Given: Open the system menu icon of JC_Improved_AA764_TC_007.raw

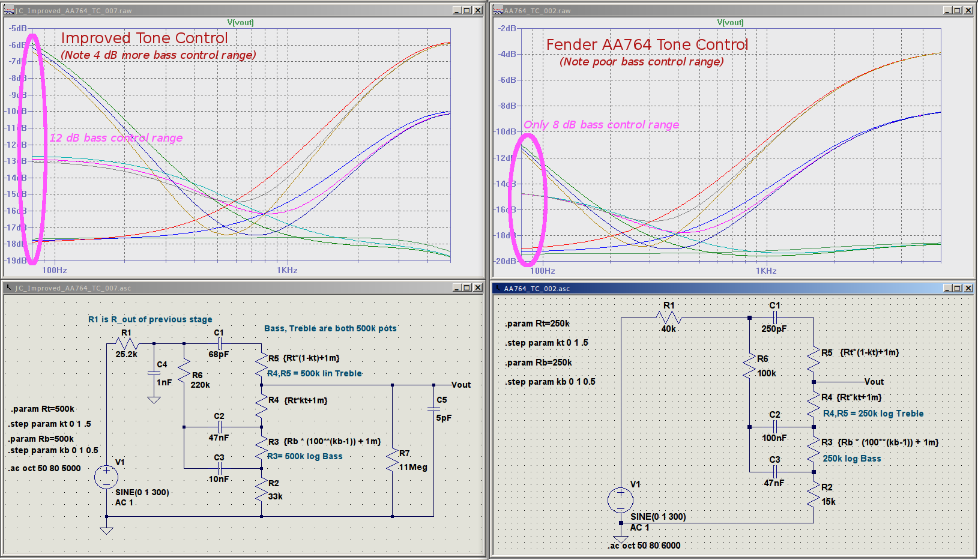Looking at the screenshot, I should point(9,10).
